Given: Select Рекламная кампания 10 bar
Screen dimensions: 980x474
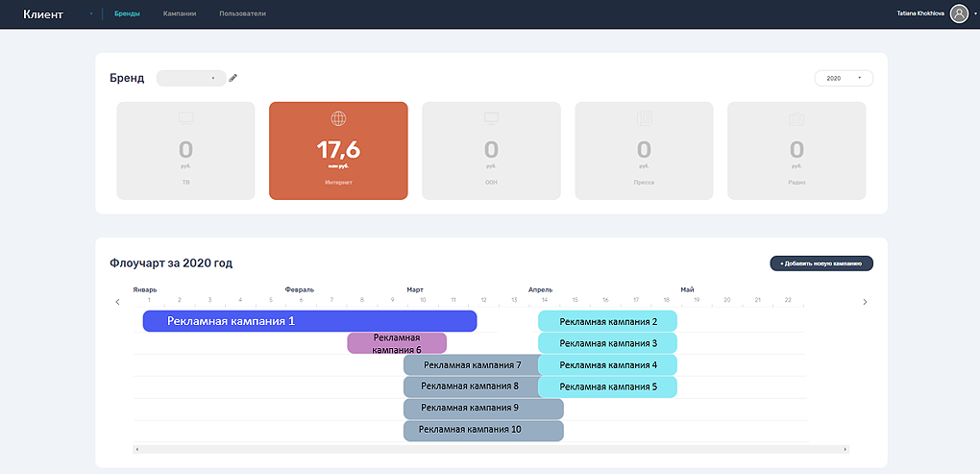Looking at the screenshot, I should (x=482, y=430).
